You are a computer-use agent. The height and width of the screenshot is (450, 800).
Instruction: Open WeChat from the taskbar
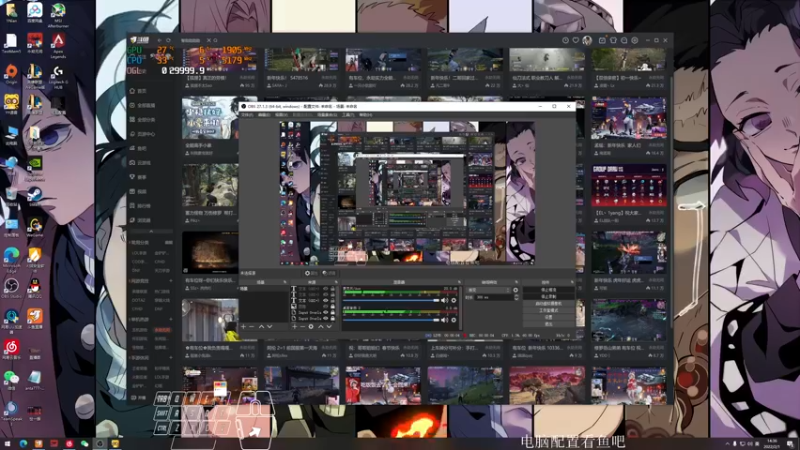pyautogui.click(x=84, y=444)
